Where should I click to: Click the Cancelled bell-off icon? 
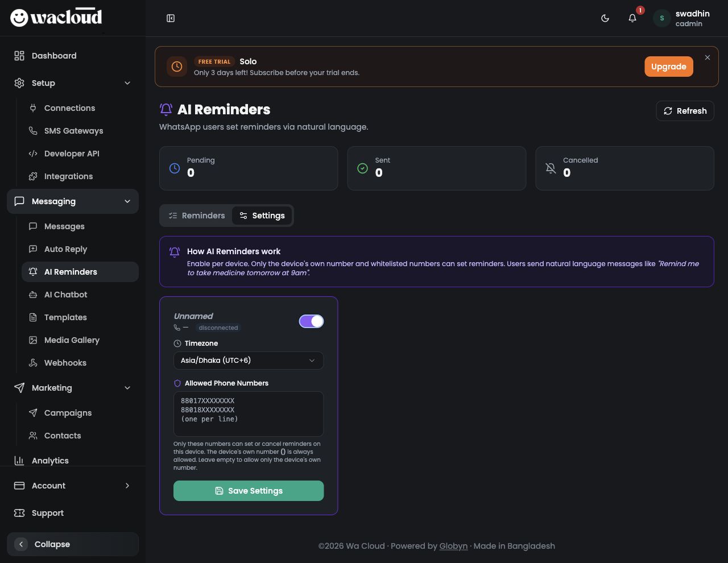coord(551,168)
